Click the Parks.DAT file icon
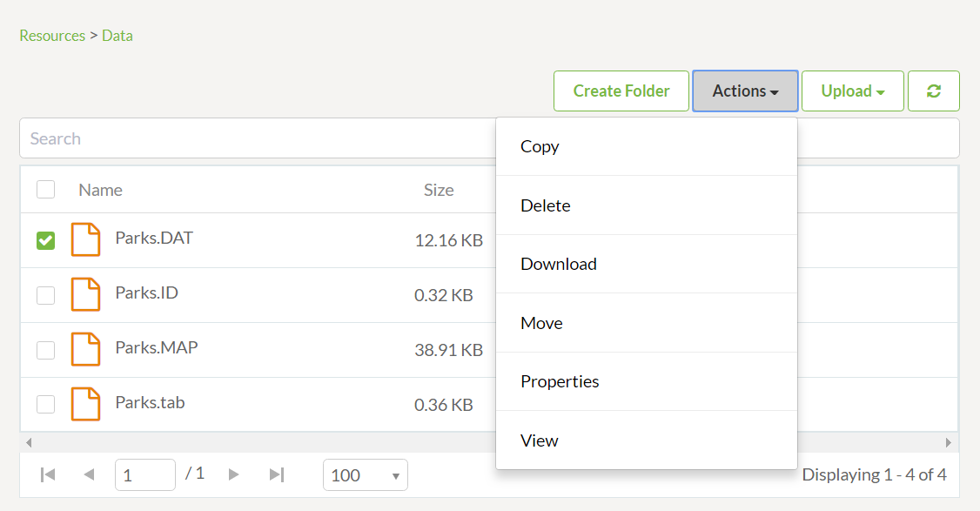This screenshot has width=980, height=511. pos(85,239)
